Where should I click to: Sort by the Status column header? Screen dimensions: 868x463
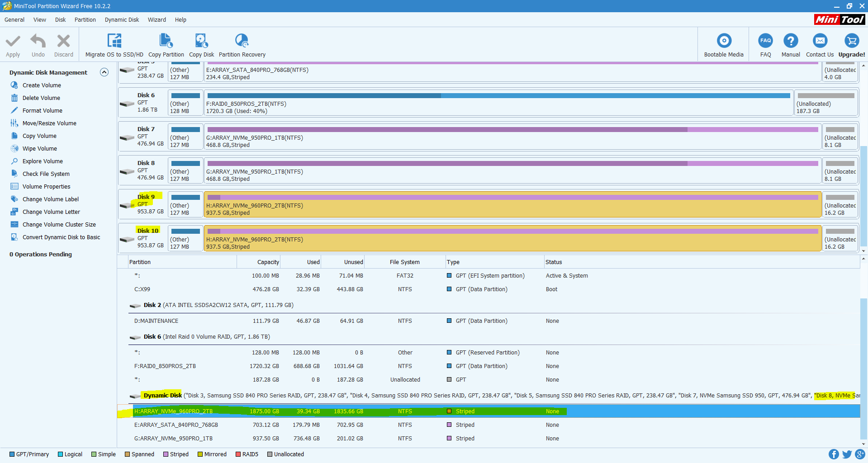click(702, 262)
